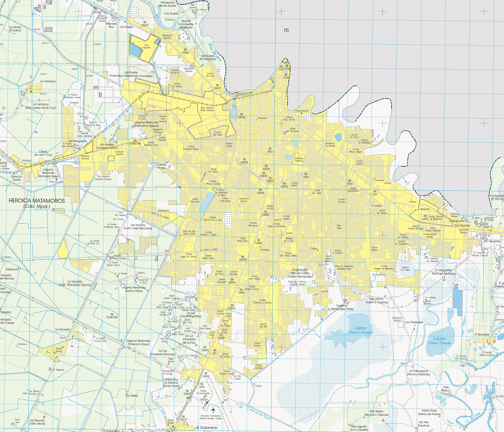Click the Laguna Llano Salado label
This screenshot has height=432, width=504.
click(x=440, y=341)
